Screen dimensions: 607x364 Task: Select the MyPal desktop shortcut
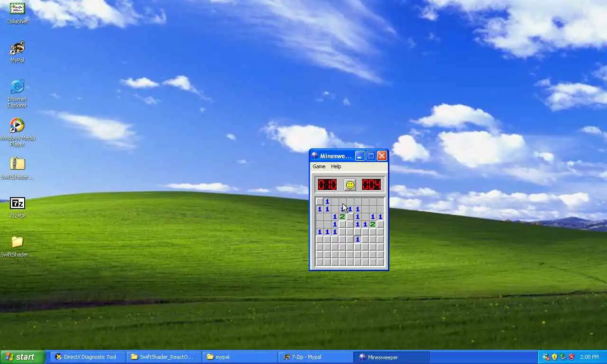17,52
